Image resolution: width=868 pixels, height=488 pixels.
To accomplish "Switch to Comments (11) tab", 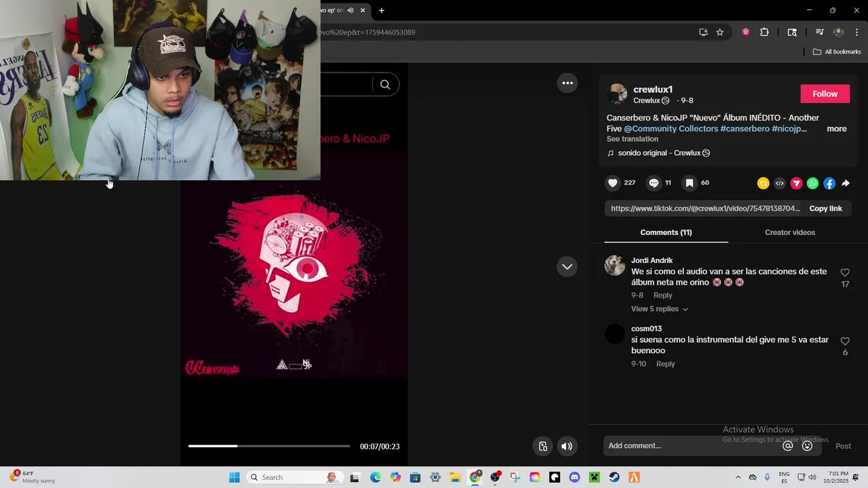I will (x=666, y=232).
